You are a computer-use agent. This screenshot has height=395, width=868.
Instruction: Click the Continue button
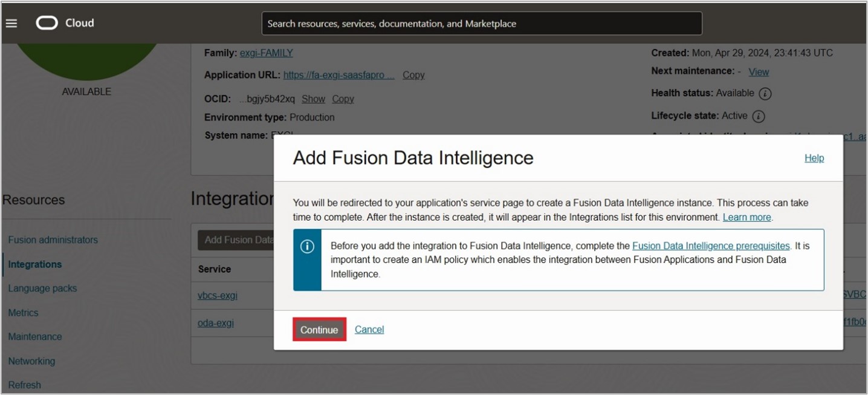(319, 330)
